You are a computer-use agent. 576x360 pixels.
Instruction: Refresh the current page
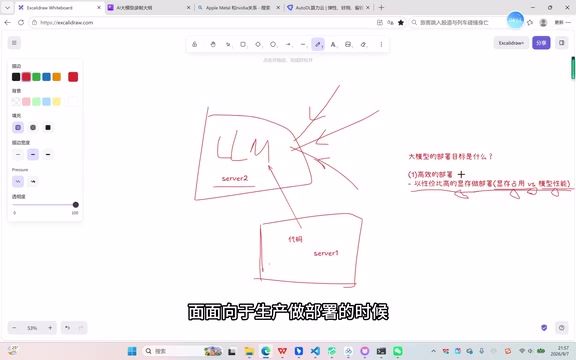pyautogui.click(x=21, y=22)
